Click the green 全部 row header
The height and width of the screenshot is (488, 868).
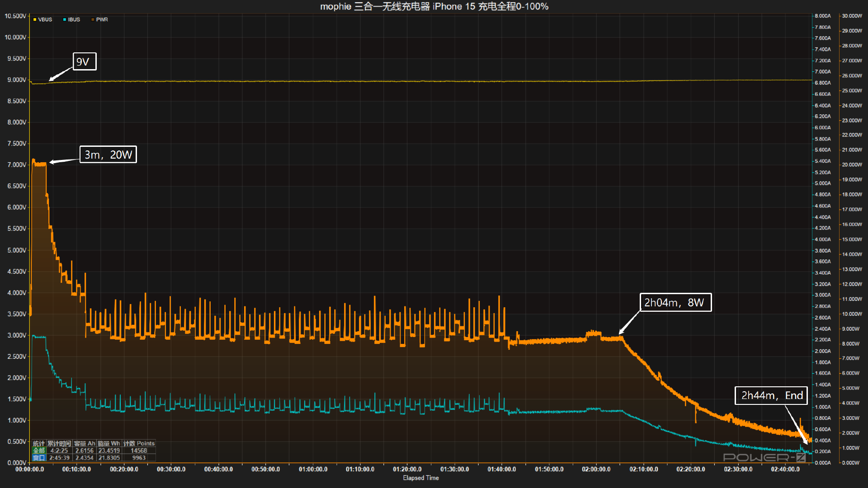39,450
